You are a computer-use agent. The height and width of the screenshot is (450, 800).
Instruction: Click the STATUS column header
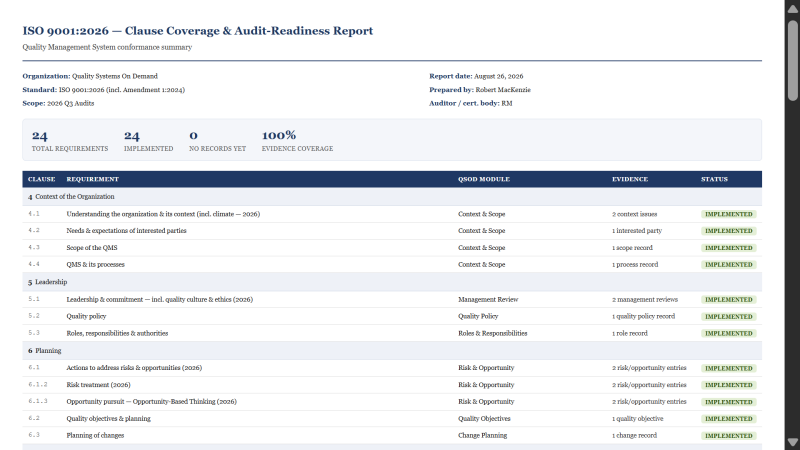click(714, 179)
